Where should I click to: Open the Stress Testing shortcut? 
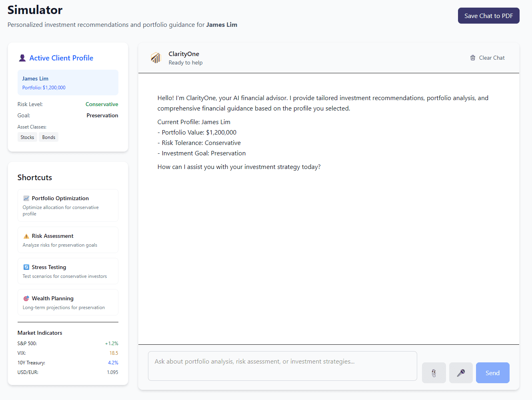pos(68,271)
